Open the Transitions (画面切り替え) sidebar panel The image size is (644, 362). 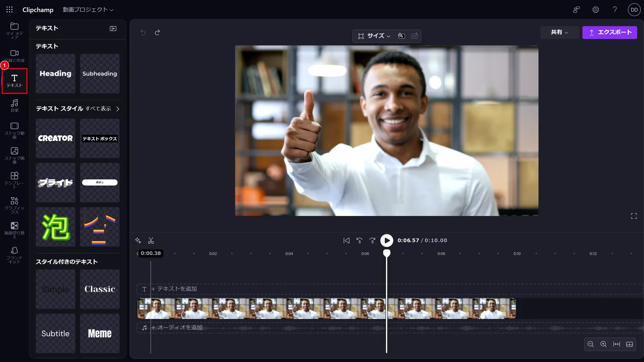coord(14,230)
